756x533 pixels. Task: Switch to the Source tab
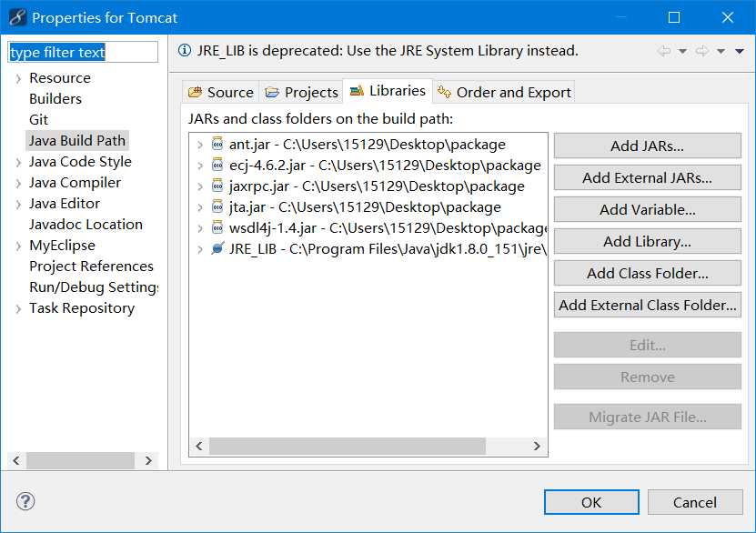click(221, 92)
